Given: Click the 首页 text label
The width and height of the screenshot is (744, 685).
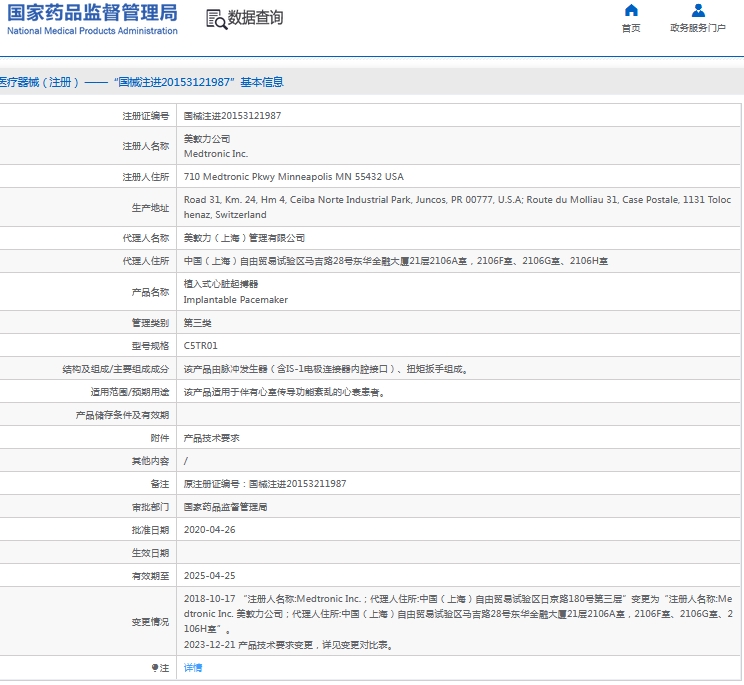Looking at the screenshot, I should [x=631, y=28].
